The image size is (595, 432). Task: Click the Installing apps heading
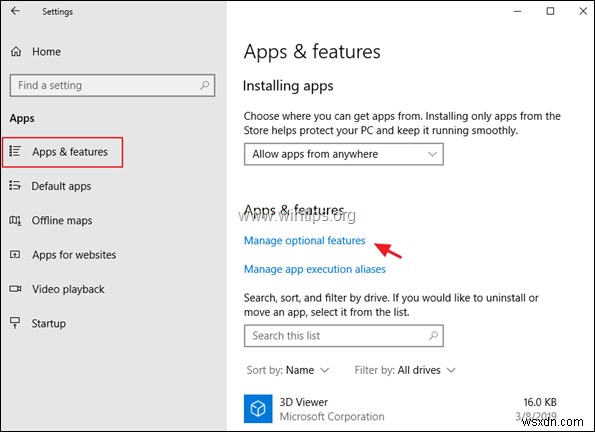click(288, 86)
